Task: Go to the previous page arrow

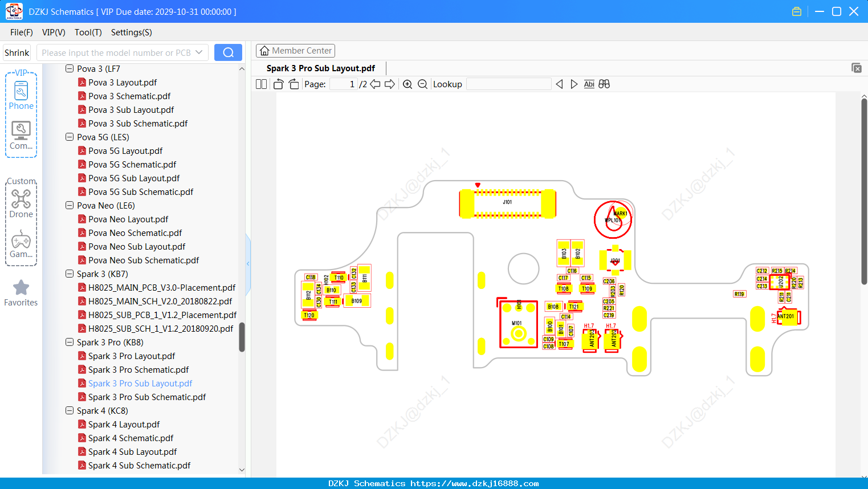Action: (x=375, y=84)
